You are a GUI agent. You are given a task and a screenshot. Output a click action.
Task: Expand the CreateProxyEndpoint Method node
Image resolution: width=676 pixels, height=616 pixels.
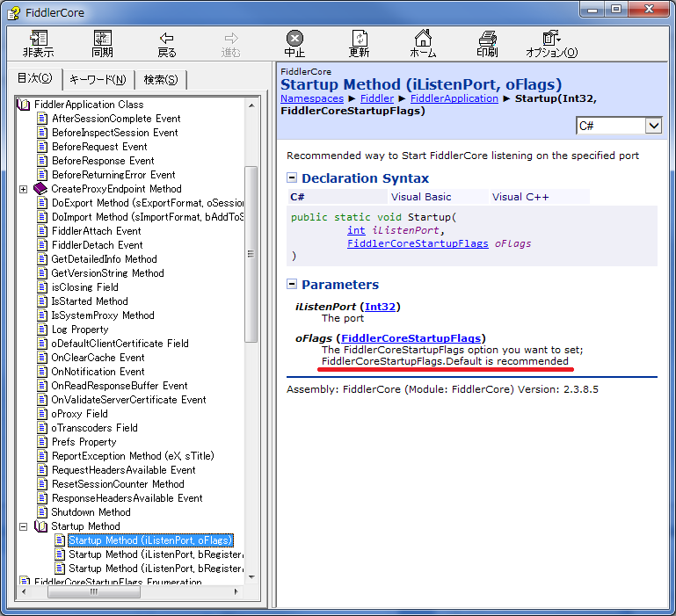point(23,189)
